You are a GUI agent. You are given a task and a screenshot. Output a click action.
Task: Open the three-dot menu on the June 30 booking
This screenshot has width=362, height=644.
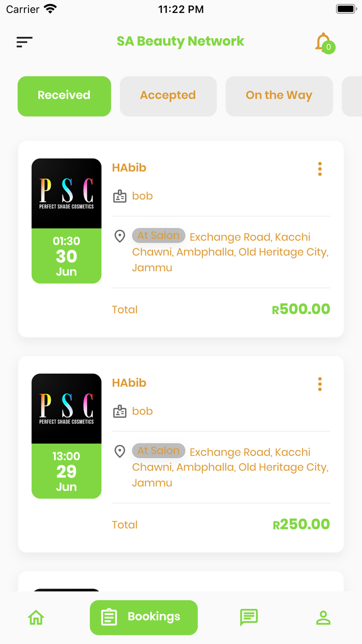click(x=320, y=168)
